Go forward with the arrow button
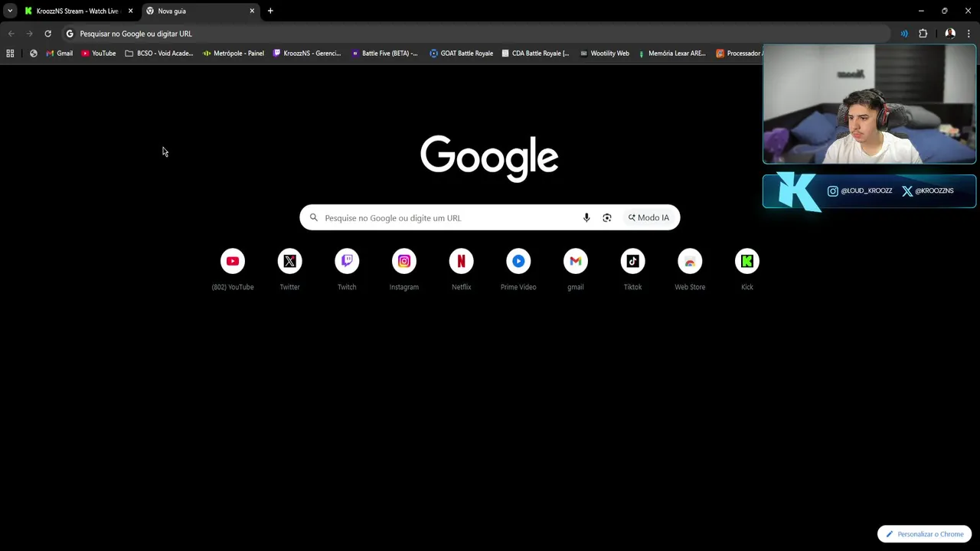 click(x=29, y=34)
